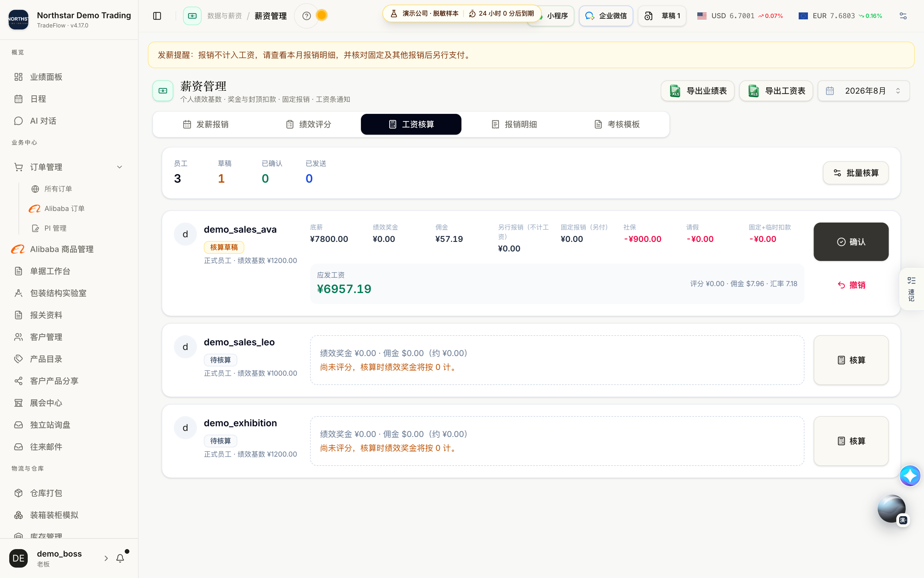The width and height of the screenshot is (924, 578).
Task: Open 报关资料 in sidebar
Action: coord(69,315)
